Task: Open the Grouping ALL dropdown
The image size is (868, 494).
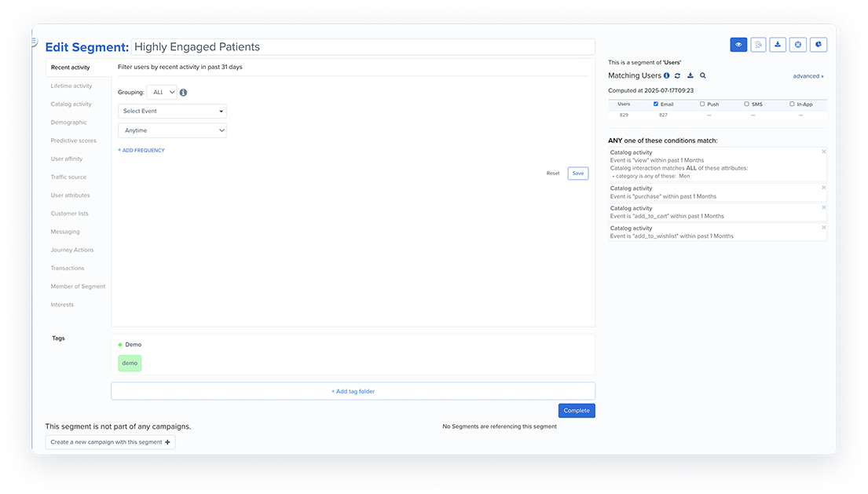Action: (x=162, y=92)
